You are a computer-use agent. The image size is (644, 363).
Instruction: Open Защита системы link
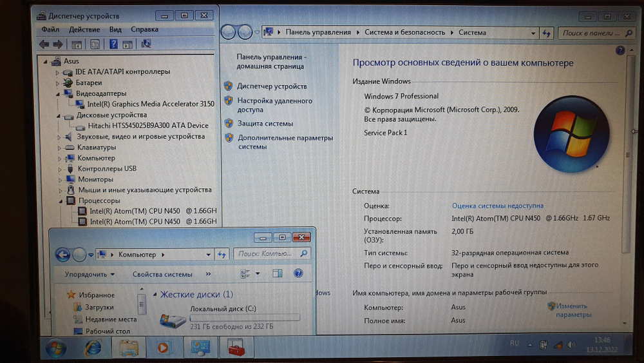click(x=265, y=123)
